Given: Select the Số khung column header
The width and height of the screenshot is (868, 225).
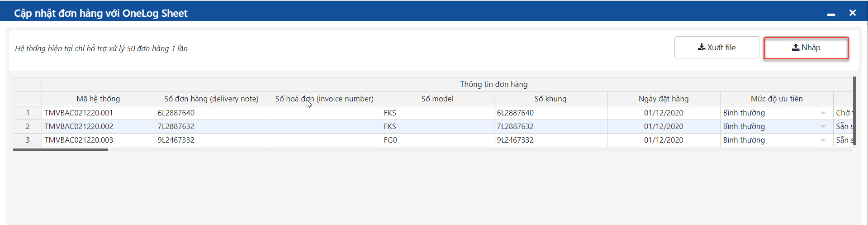Looking at the screenshot, I should pos(550,99).
